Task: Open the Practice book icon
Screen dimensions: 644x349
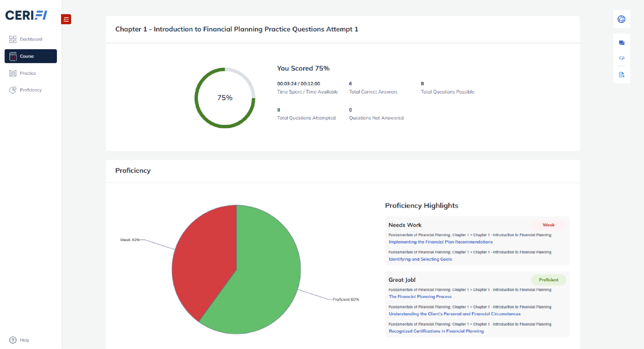Action: [13, 73]
